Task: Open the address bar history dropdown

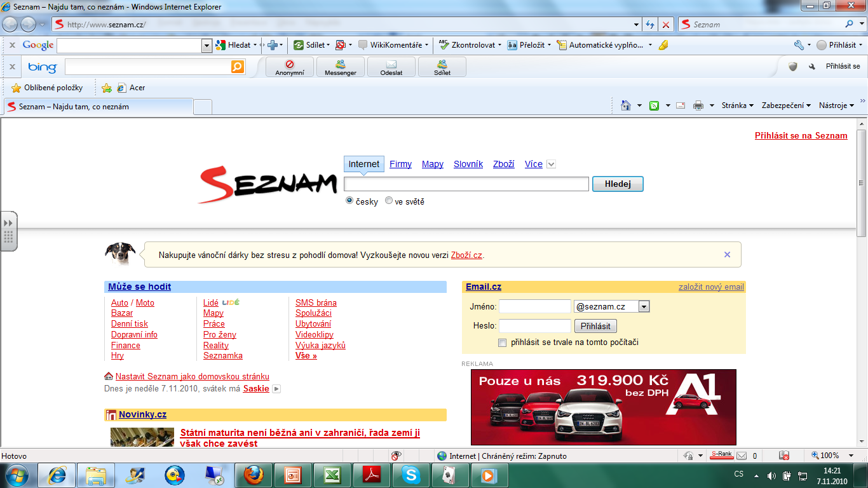Action: tap(637, 25)
